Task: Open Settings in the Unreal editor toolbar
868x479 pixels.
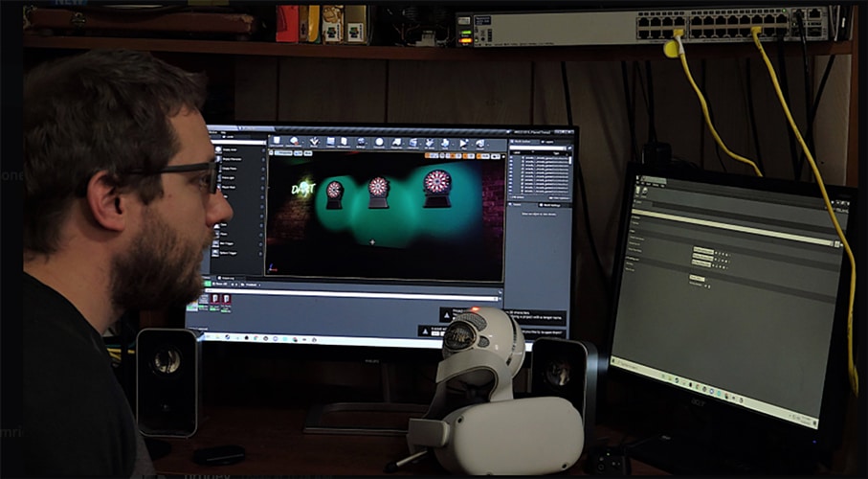Action: (361, 142)
